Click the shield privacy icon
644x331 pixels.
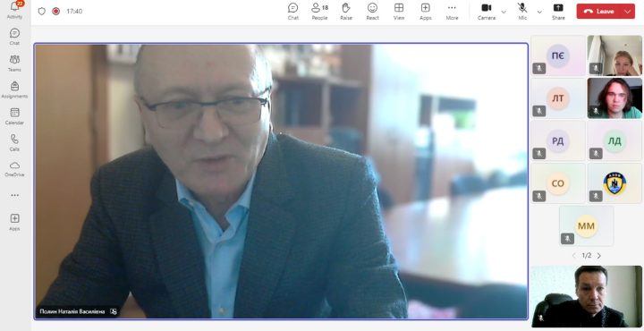pos(41,11)
